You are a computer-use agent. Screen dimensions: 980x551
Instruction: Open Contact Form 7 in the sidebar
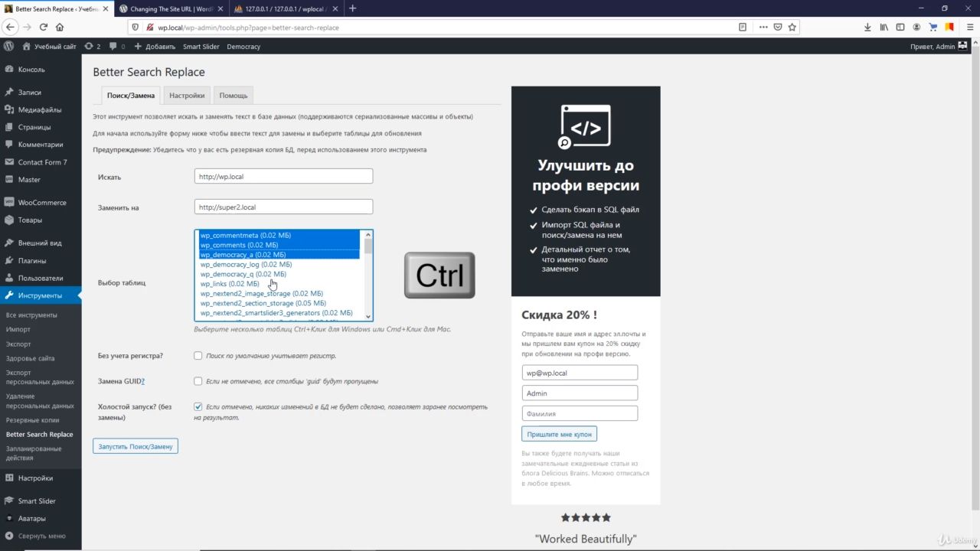[x=41, y=162]
